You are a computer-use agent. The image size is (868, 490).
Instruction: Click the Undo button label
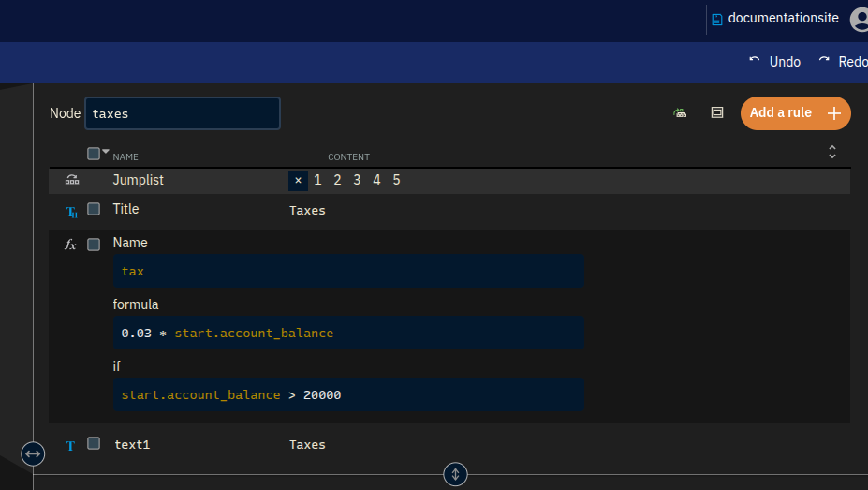[785, 62]
